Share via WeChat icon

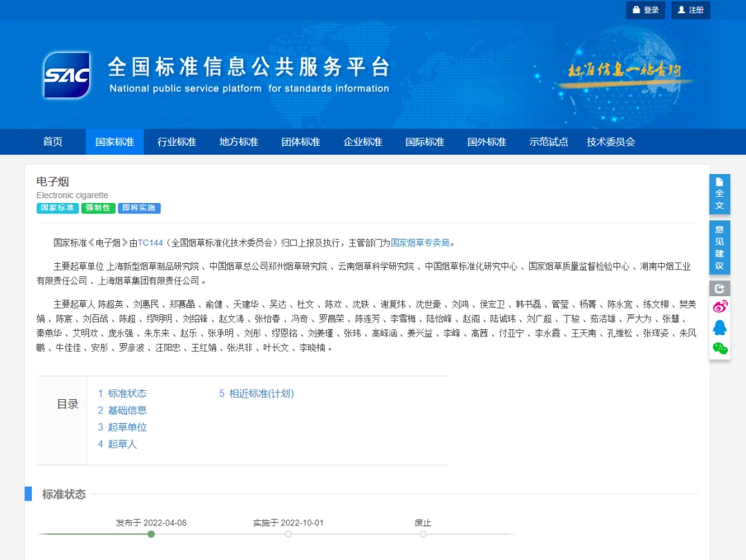click(x=719, y=349)
